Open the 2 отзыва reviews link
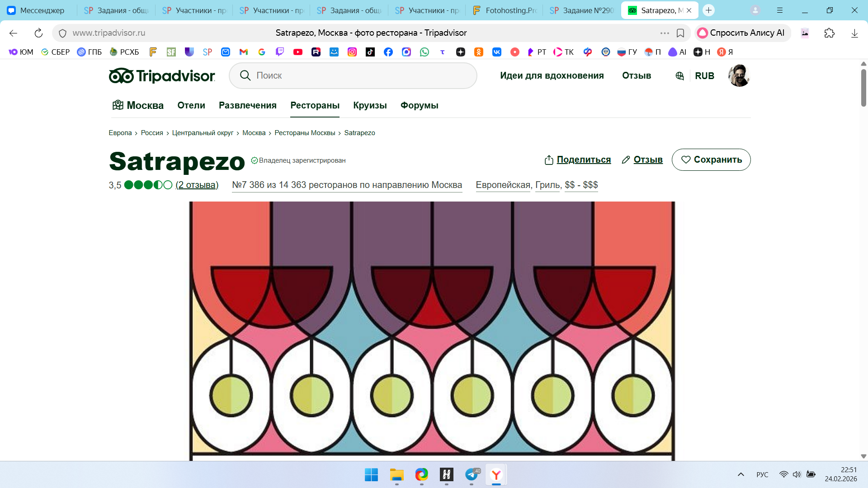Screen dimensions: 868x488 197,185
